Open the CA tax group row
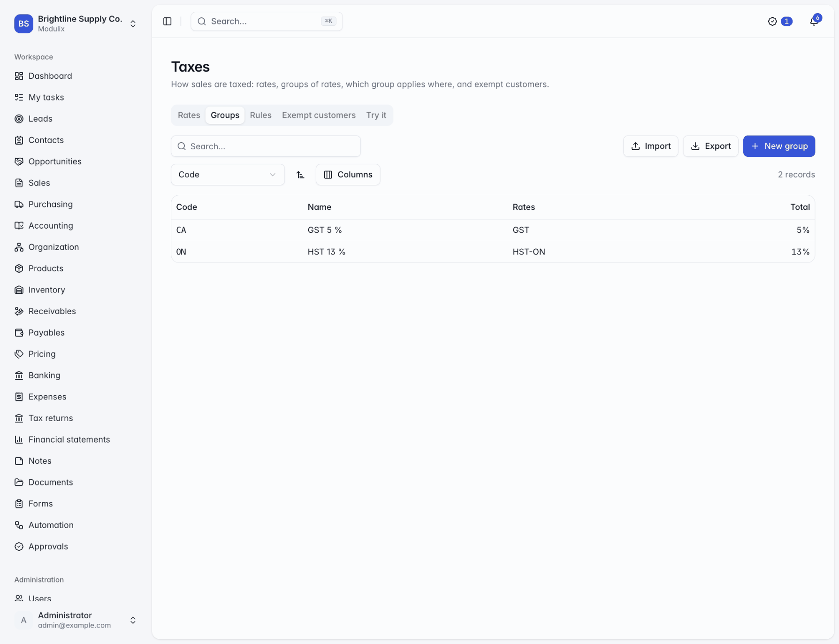The image size is (839, 644). tap(493, 230)
